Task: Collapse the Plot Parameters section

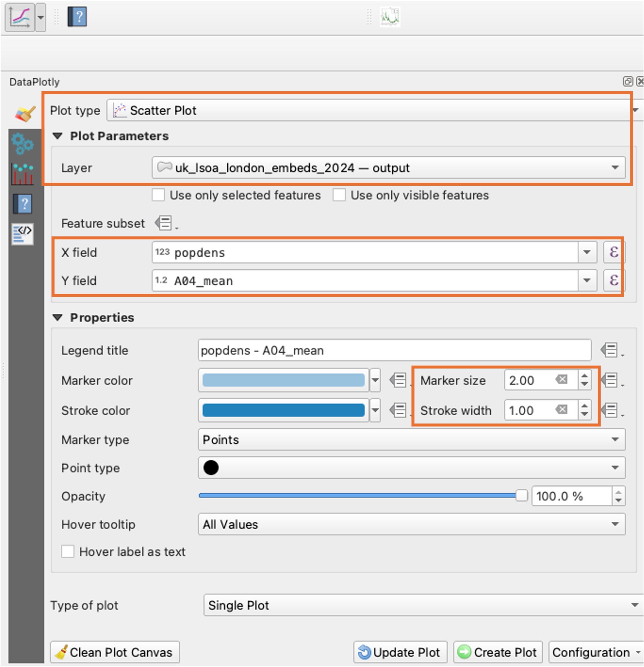Action: tap(58, 136)
